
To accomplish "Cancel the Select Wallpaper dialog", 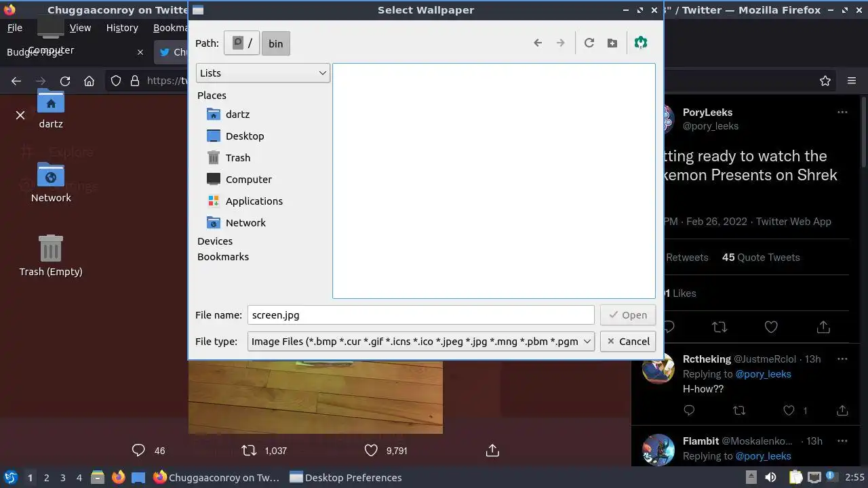I will point(628,342).
